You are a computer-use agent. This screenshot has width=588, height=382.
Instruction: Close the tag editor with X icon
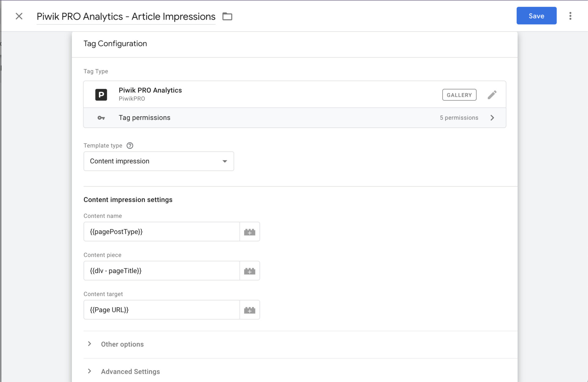point(19,16)
